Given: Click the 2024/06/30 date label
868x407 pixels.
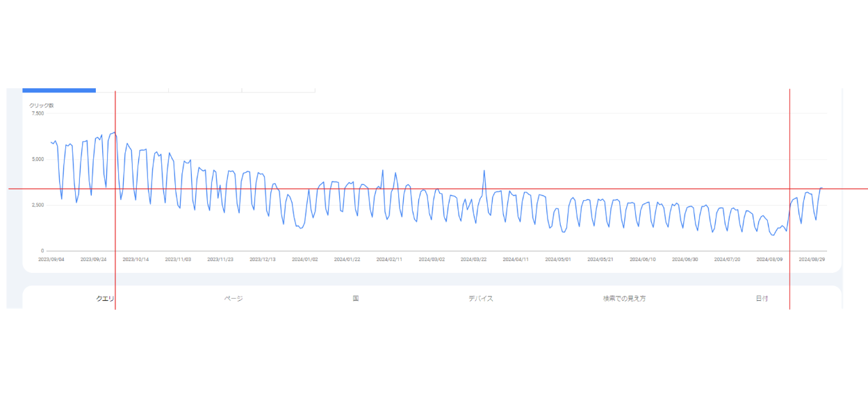Looking at the screenshot, I should [x=685, y=259].
